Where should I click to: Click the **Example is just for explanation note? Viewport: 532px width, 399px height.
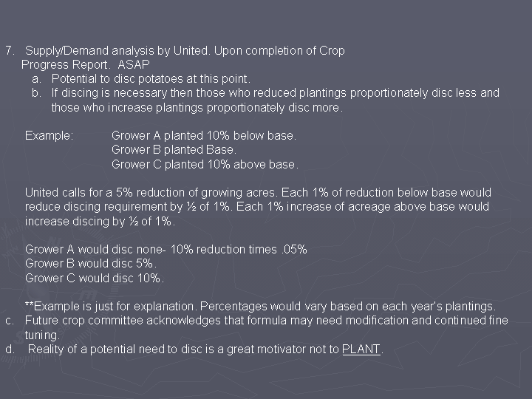[260, 307]
